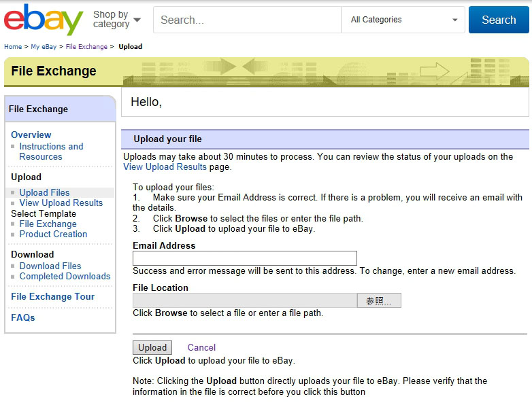Open File Exchange breadcrumb link

86,47
